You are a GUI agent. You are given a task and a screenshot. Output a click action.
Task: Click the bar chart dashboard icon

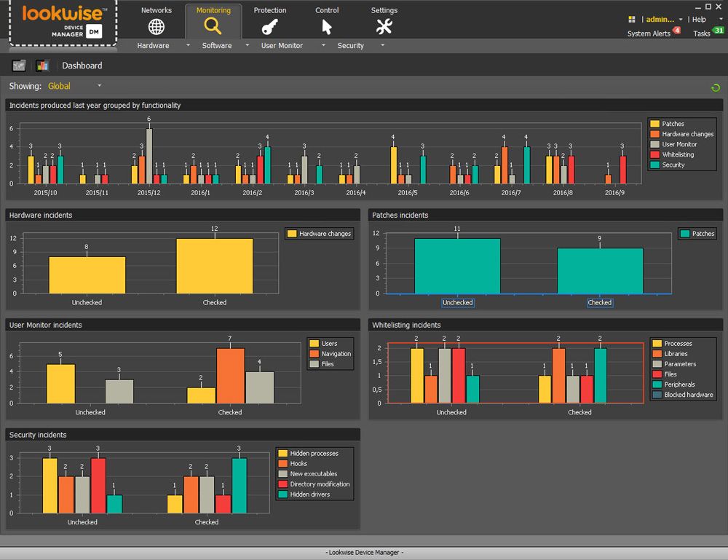coord(42,66)
